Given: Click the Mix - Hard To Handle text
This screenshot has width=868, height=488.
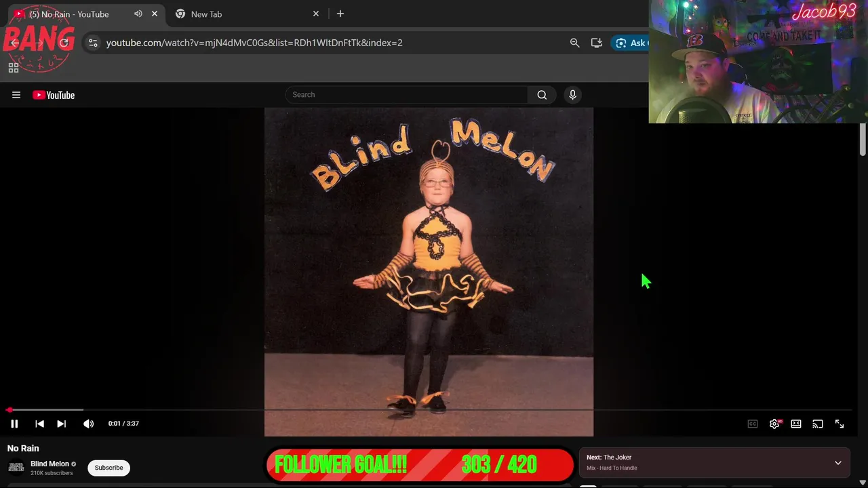Looking at the screenshot, I should click(612, 468).
